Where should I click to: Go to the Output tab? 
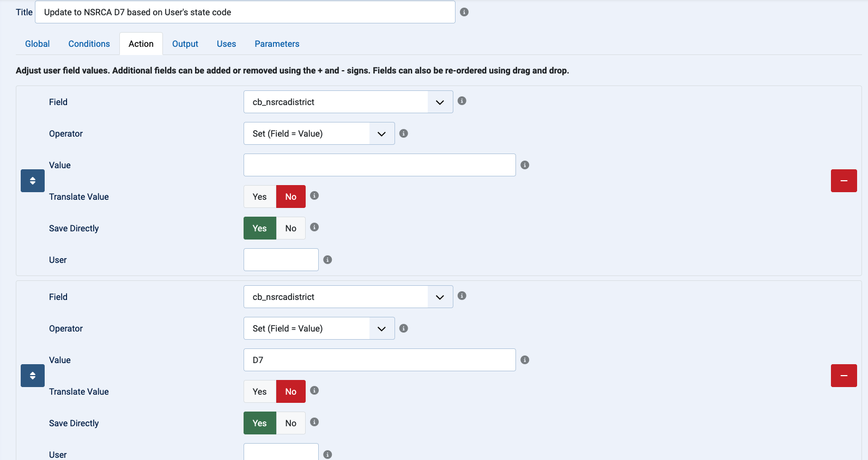(185, 44)
